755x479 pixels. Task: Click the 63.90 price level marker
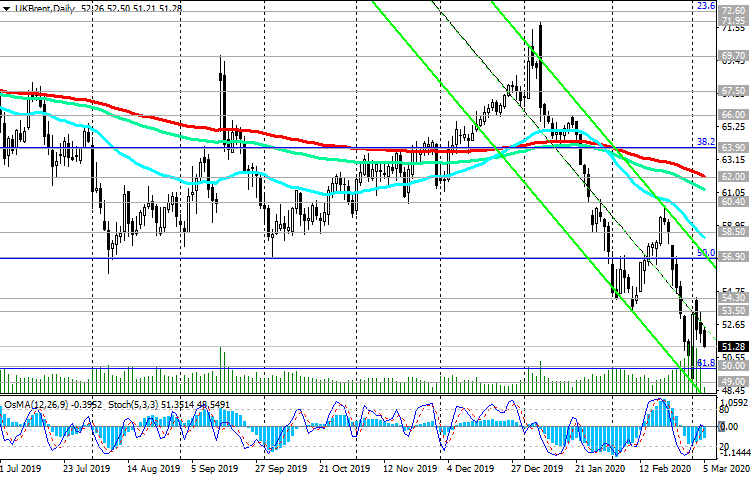[735, 148]
